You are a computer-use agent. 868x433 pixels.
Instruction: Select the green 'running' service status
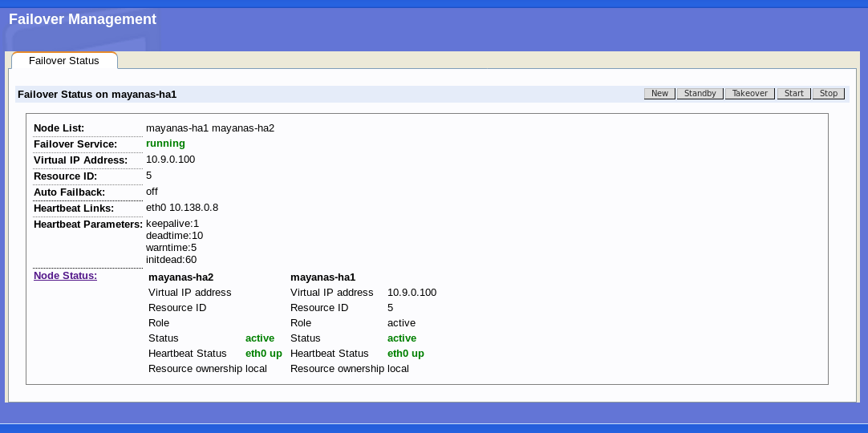165,144
